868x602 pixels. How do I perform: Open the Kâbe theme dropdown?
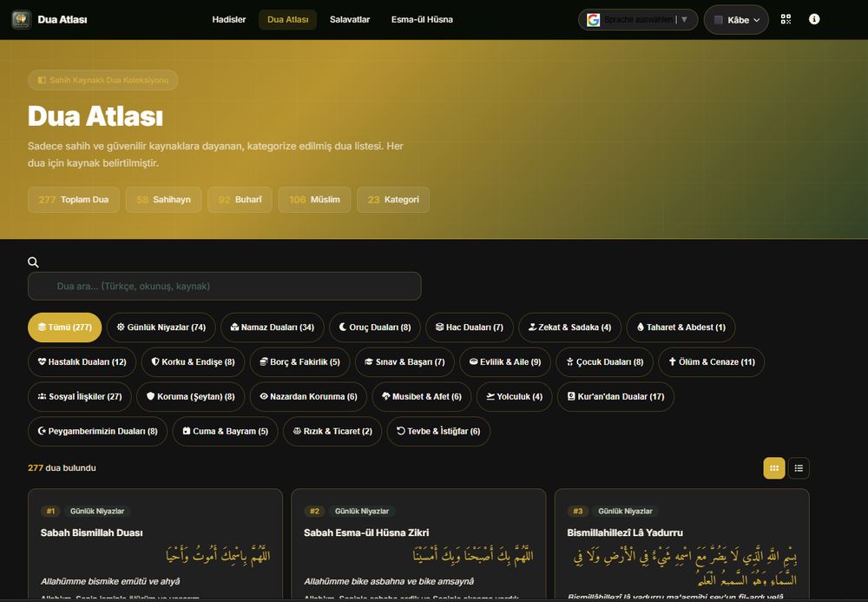coord(736,20)
